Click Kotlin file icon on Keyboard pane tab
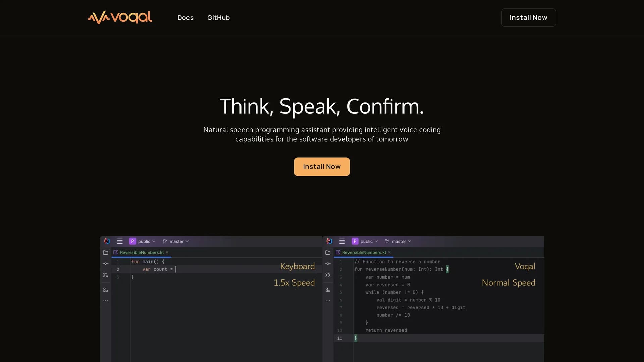The width and height of the screenshot is (644, 362). (116, 252)
